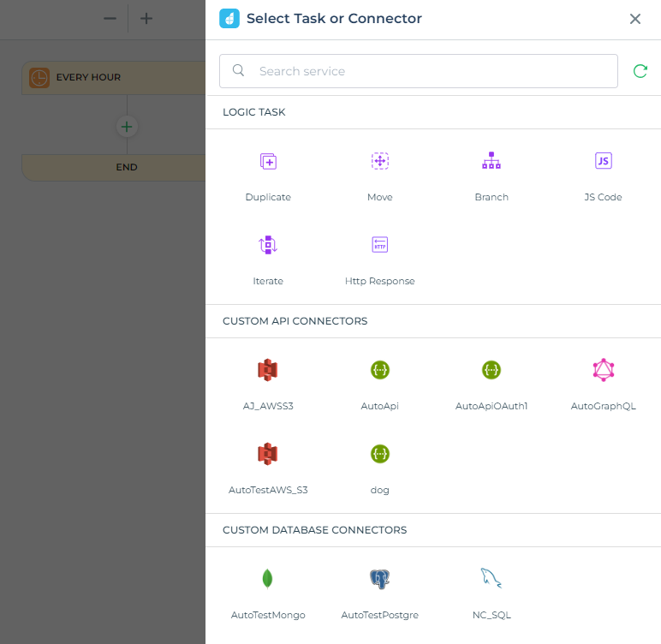
Task: Select the AutoTestPostgre database icon
Action: point(380,579)
